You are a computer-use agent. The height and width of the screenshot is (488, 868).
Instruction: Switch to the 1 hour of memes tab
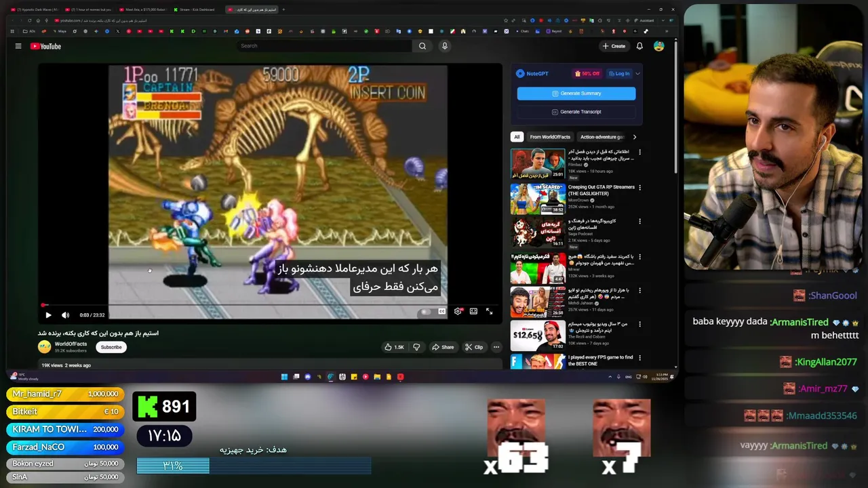pos(89,9)
